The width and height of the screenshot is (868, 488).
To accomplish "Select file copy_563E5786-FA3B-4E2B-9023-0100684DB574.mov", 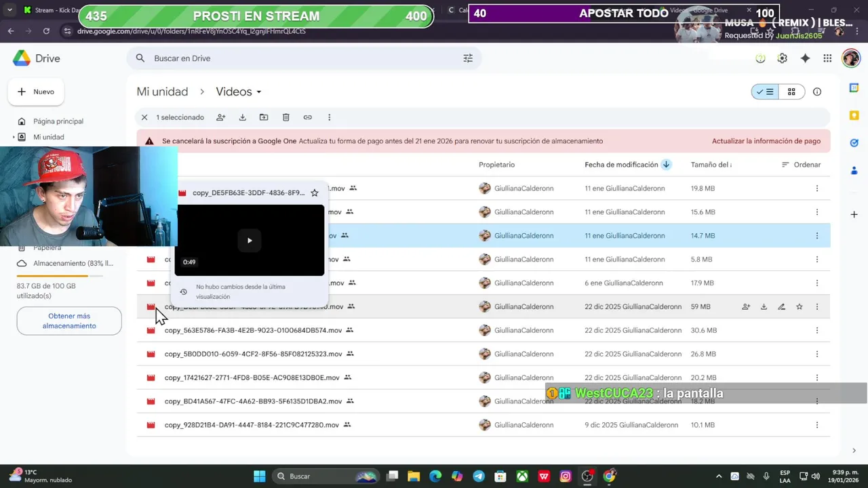I will coord(254,331).
